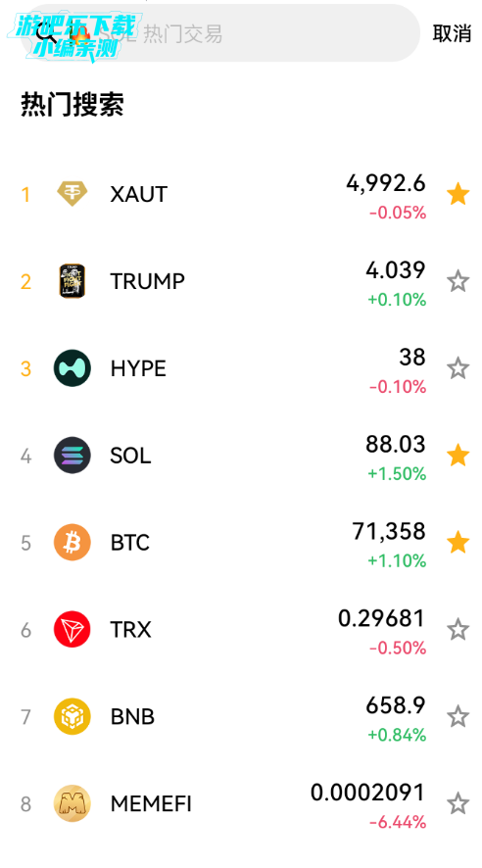Click the yellow BNB coin icon
Image resolution: width=482 pixels, height=868 pixels.
click(72, 716)
